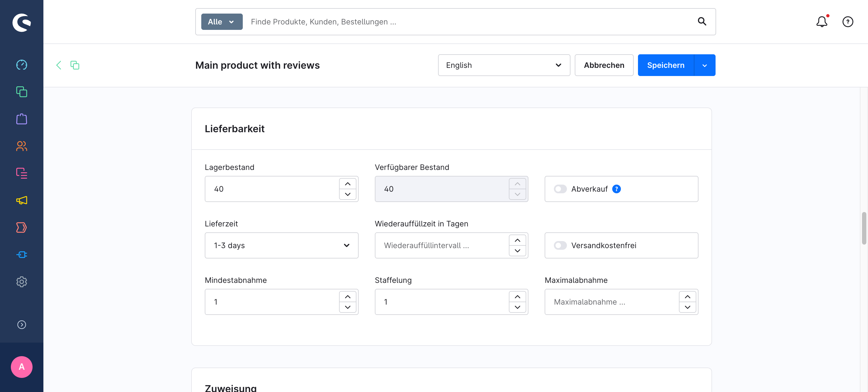The height and width of the screenshot is (392, 868).
Task: Click the Main product with reviews title
Action: (257, 65)
